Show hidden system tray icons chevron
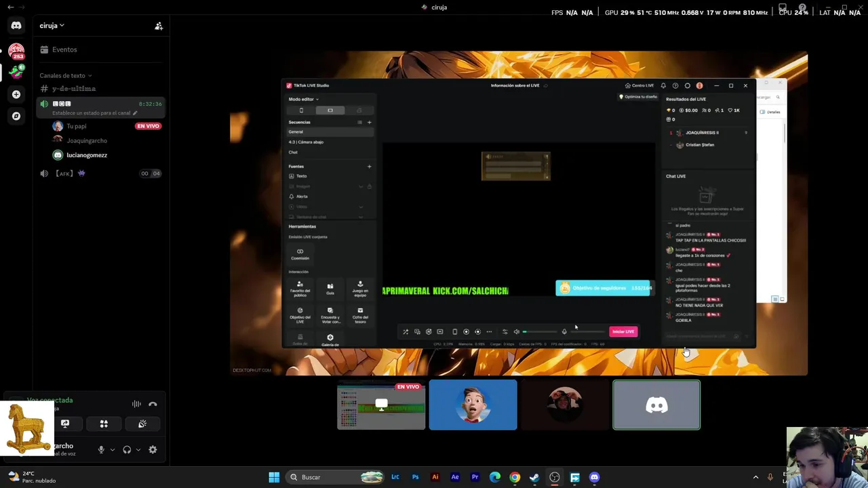Viewport: 868px width, 488px height. coord(755,477)
